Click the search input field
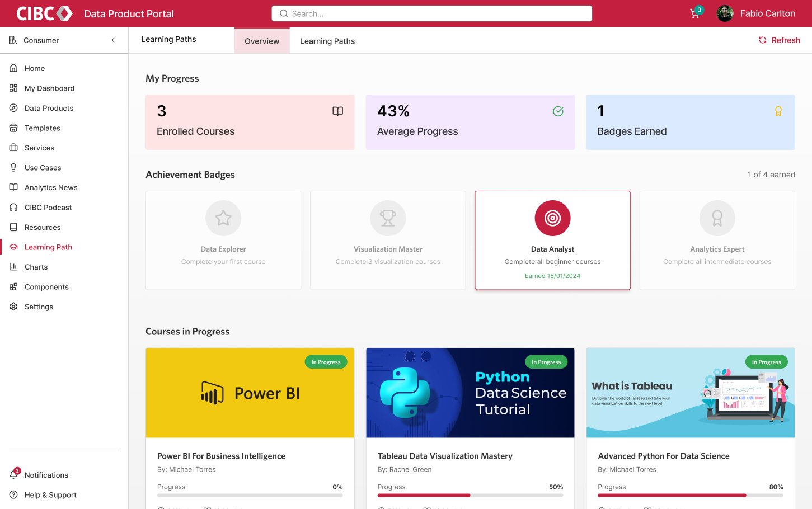 tap(431, 13)
